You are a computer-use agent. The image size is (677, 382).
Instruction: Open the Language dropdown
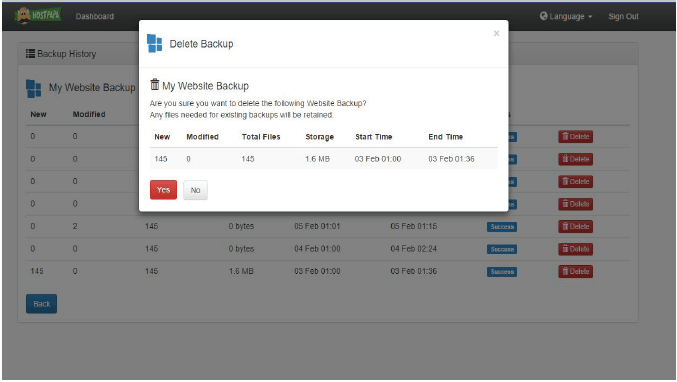pyautogui.click(x=566, y=16)
